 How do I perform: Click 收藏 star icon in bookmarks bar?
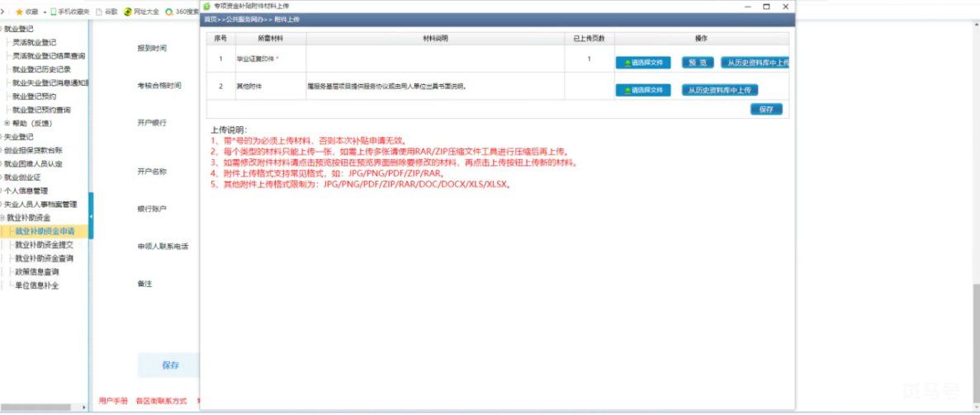pyautogui.click(x=19, y=12)
